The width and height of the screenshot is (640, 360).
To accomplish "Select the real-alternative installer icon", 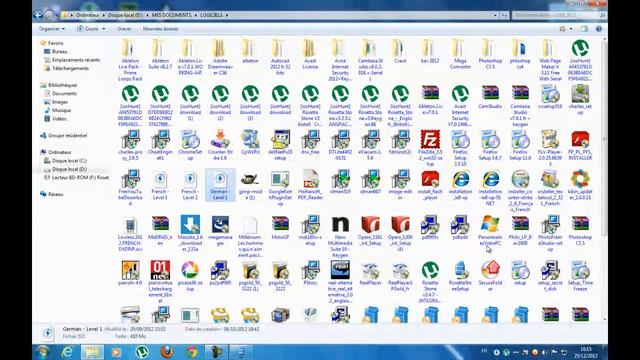I will pyautogui.click(x=340, y=270).
